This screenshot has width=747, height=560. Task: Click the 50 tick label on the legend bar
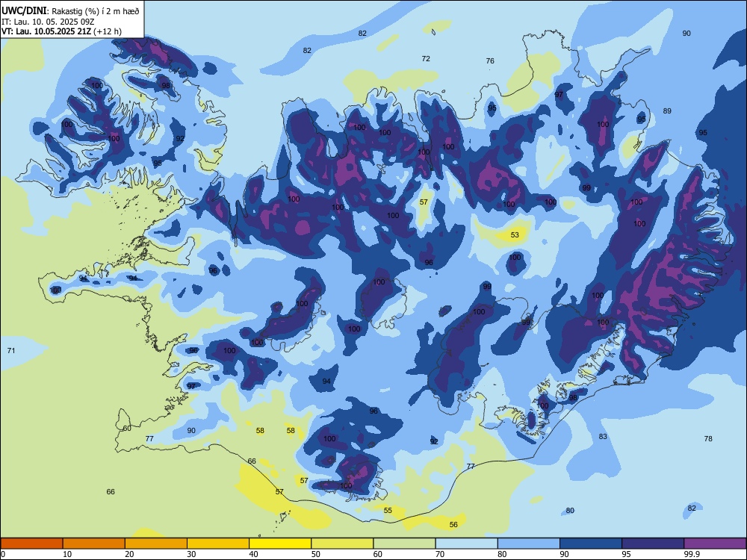click(x=316, y=554)
